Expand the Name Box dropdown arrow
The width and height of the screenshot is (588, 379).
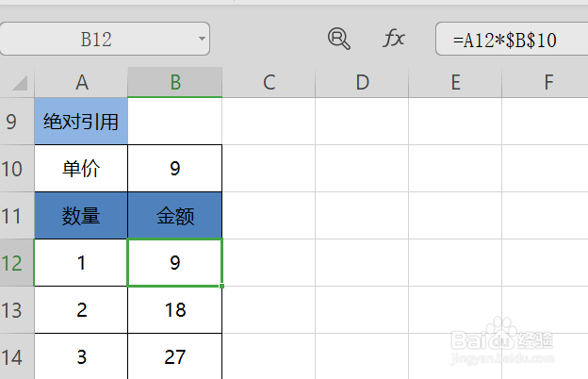click(x=202, y=40)
